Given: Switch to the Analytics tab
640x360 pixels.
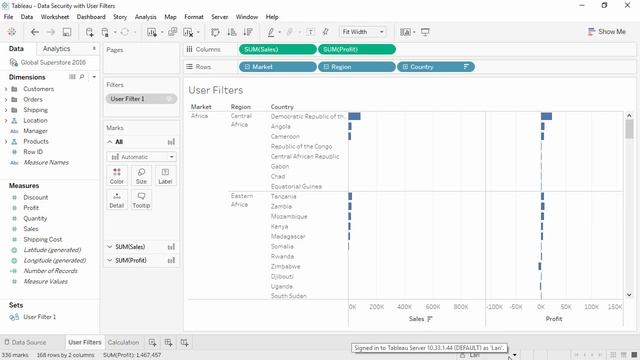Looking at the screenshot, I should (56, 49).
